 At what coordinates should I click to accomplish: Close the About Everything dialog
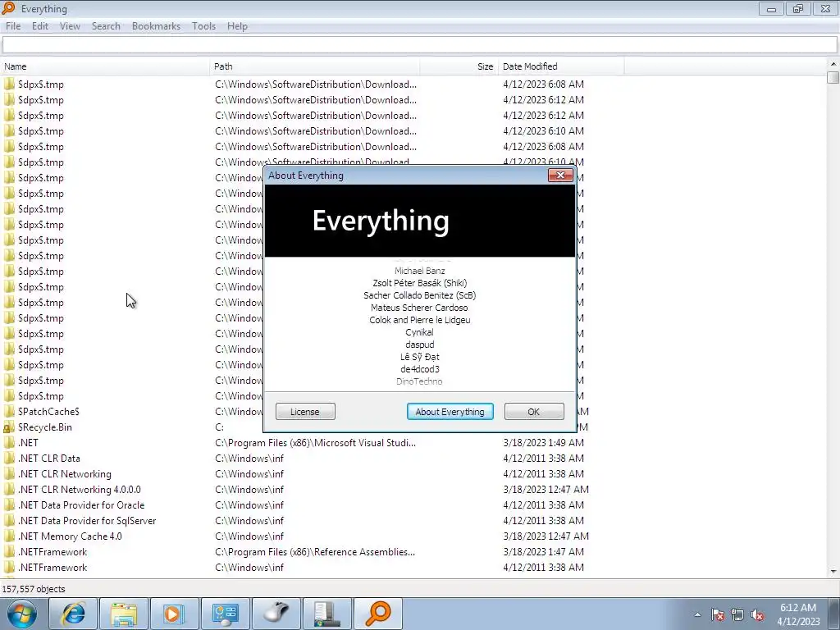560,176
